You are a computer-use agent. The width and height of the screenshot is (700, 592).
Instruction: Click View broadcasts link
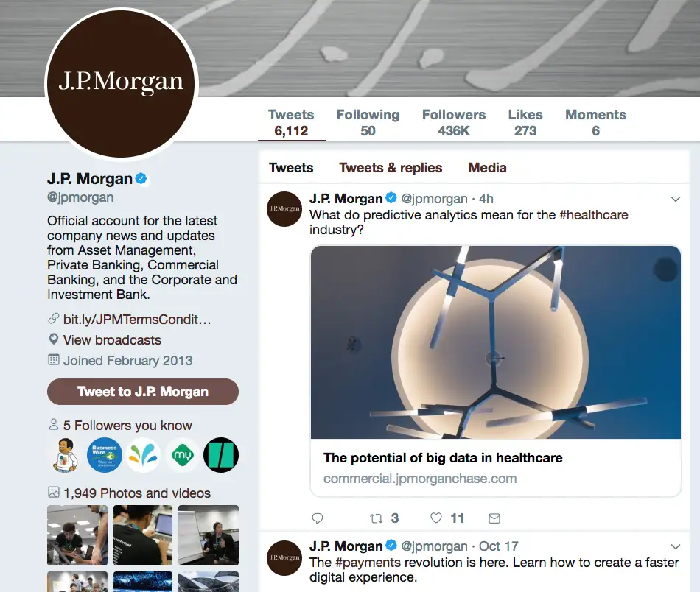tap(112, 340)
